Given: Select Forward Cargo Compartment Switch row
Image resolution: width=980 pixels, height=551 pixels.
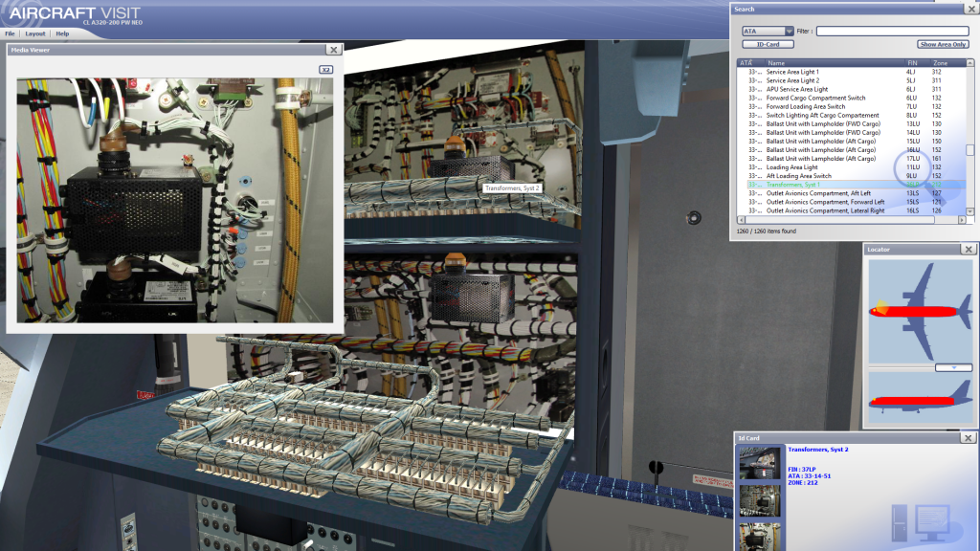Looking at the screenshot, I should [851, 99].
